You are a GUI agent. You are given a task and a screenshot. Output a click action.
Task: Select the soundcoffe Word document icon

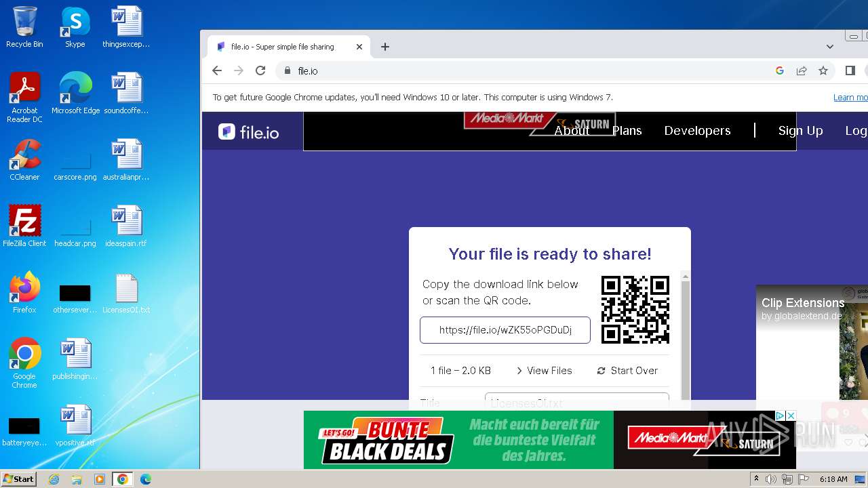(126, 94)
